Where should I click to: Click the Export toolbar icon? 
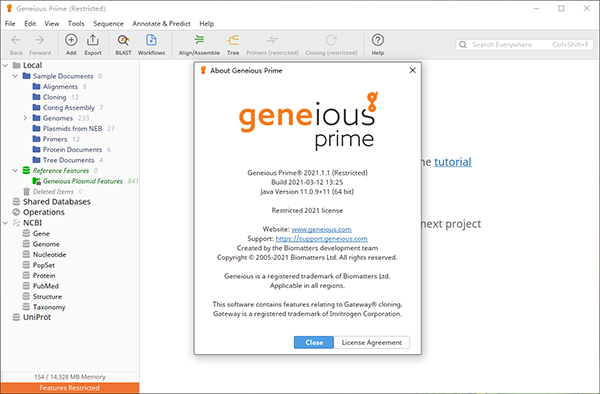tap(93, 40)
